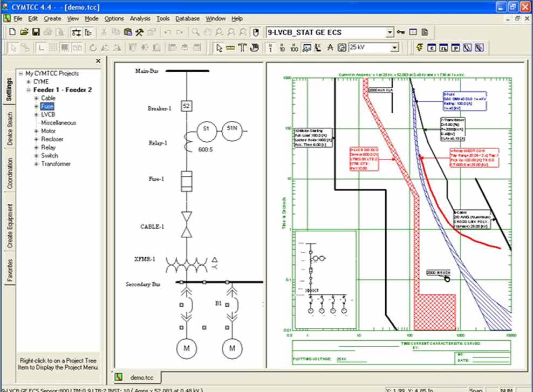
Task: Open the 25 kV voltage dropdown
Action: (x=394, y=47)
